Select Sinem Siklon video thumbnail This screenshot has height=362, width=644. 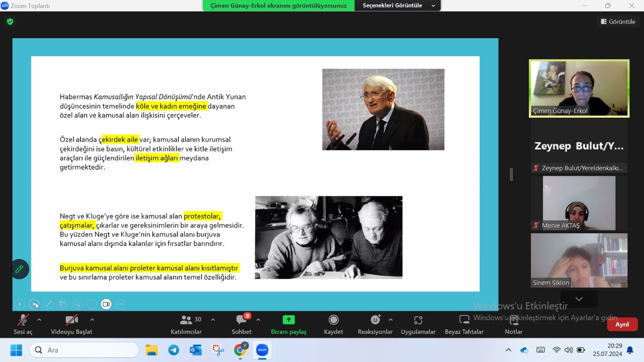(x=579, y=261)
